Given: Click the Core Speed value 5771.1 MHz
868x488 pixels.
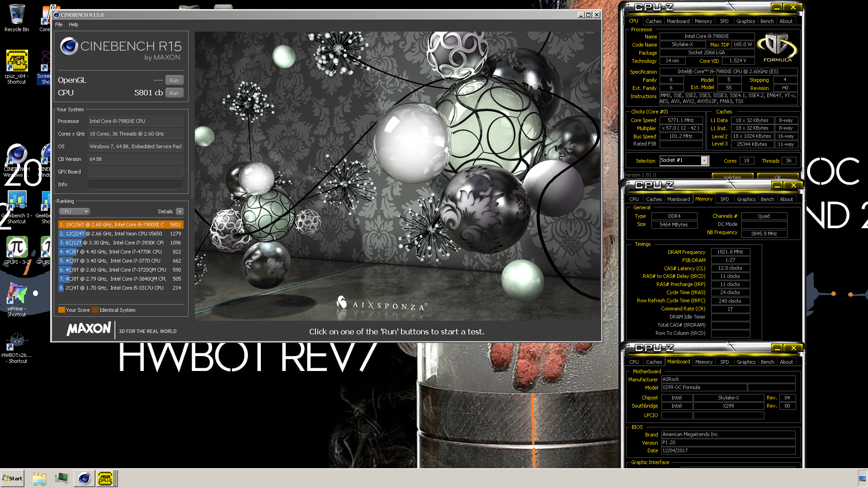Looking at the screenshot, I should [681, 120].
